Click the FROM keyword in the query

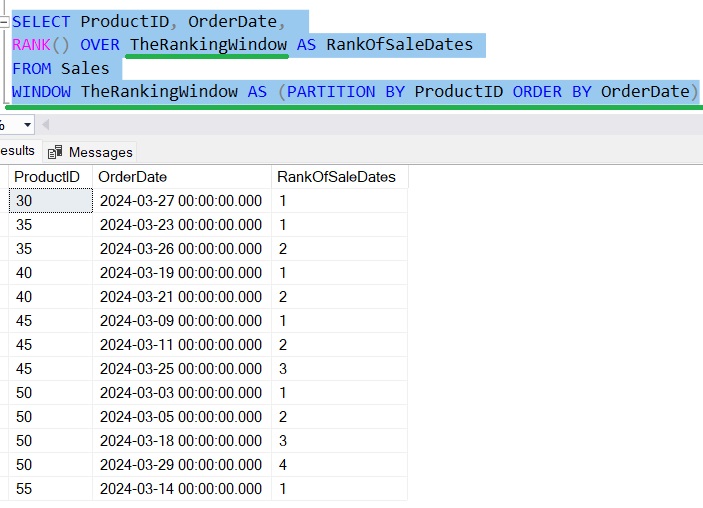click(31, 68)
